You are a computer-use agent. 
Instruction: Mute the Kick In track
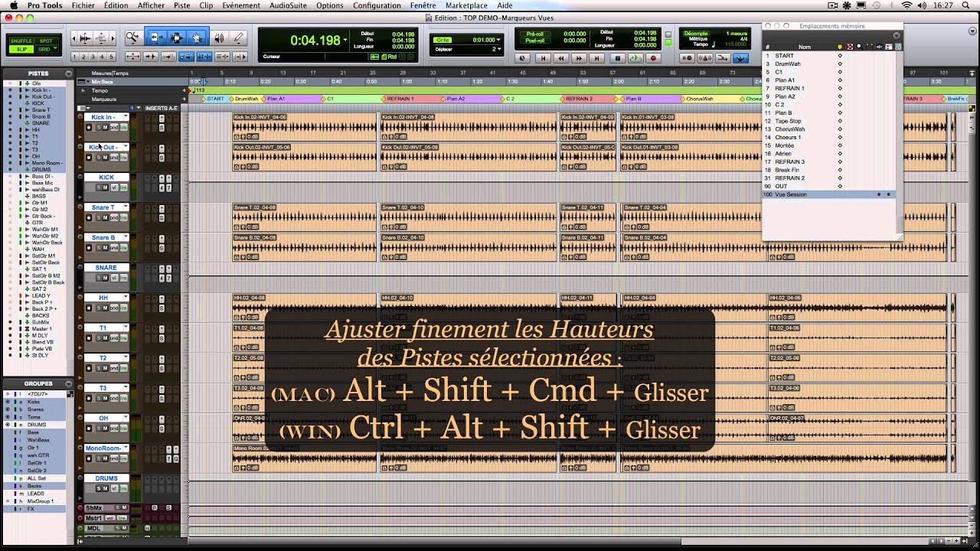[x=106, y=127]
